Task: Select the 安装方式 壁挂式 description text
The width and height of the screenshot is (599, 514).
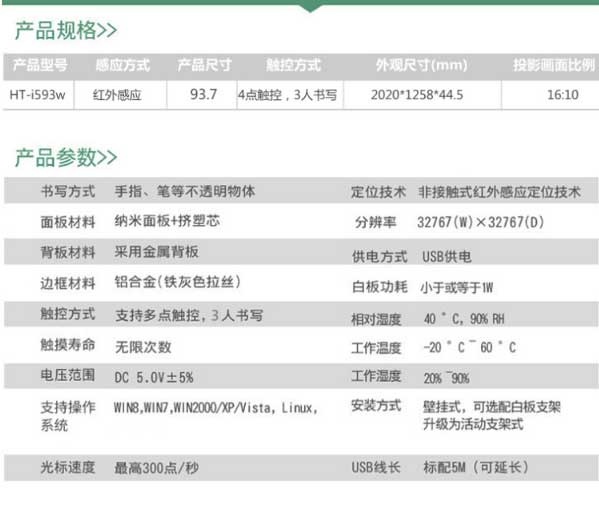Action: pos(492,415)
